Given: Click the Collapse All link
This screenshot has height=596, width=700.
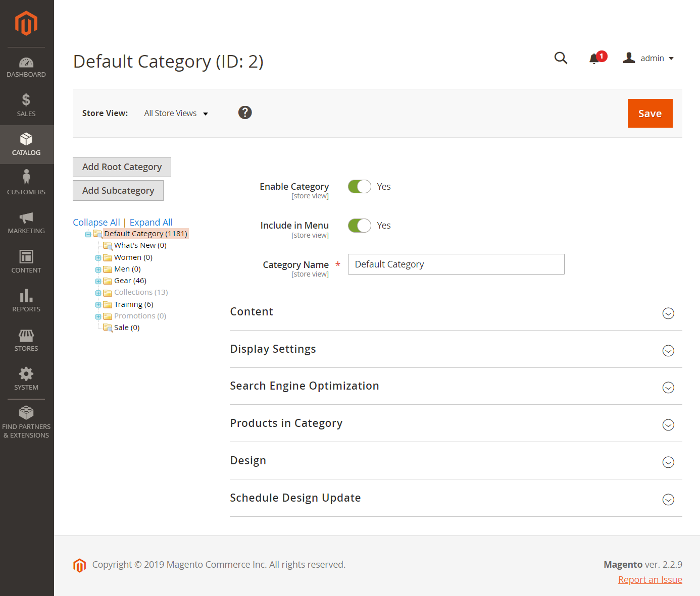Looking at the screenshot, I should [96, 223].
